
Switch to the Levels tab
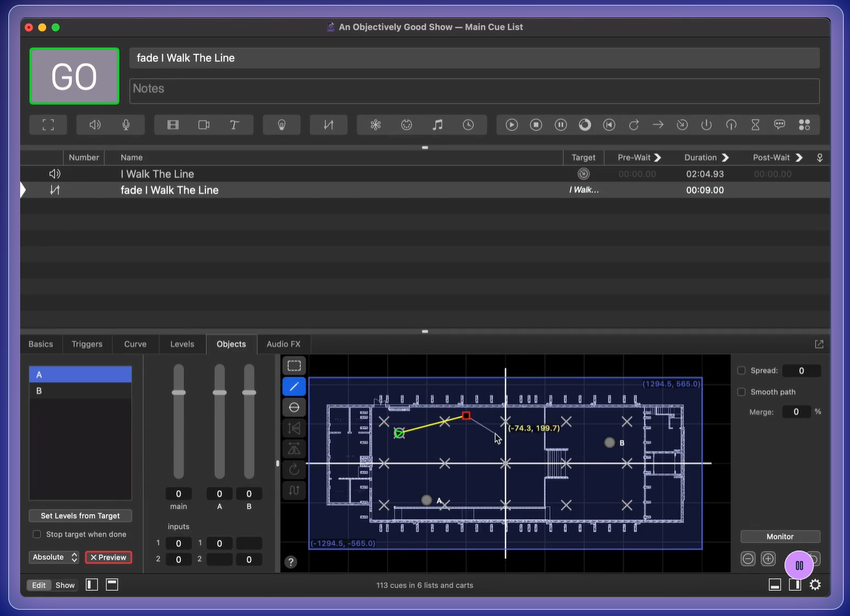point(182,344)
